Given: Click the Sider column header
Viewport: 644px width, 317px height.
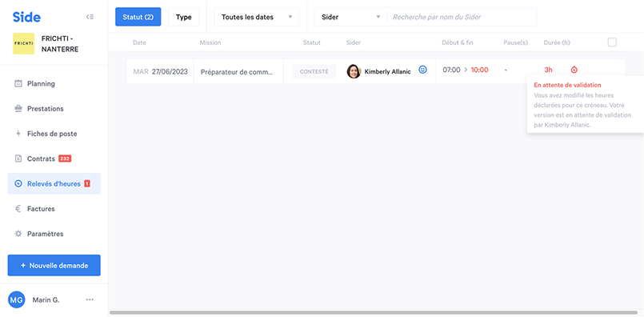Looking at the screenshot, I should (354, 42).
